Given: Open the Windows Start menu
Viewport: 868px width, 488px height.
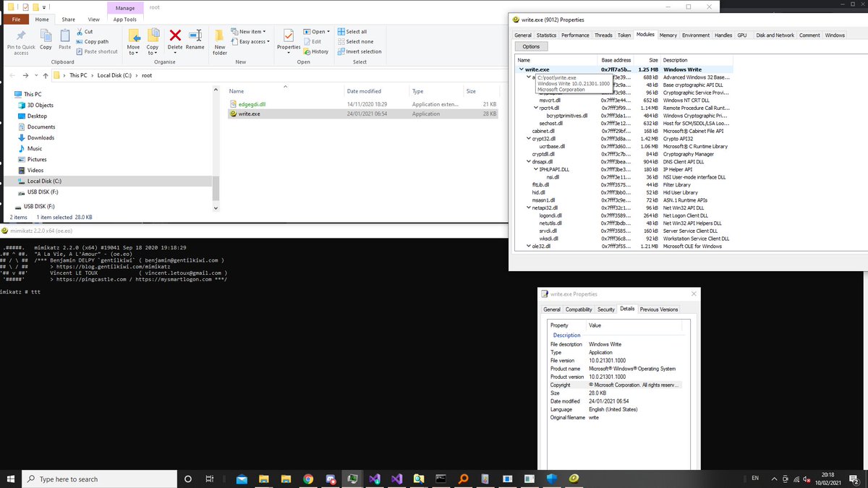Looking at the screenshot, I should pyautogui.click(x=10, y=479).
